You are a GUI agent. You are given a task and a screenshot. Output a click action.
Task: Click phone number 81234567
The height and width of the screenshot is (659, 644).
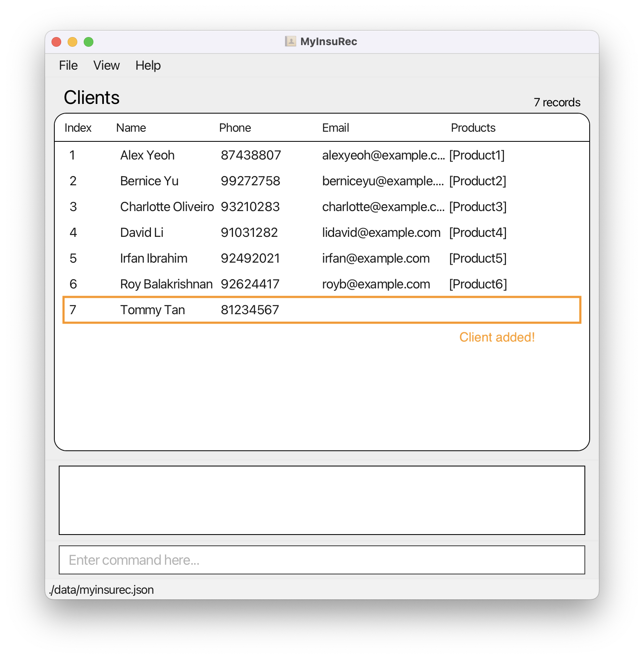tap(250, 310)
